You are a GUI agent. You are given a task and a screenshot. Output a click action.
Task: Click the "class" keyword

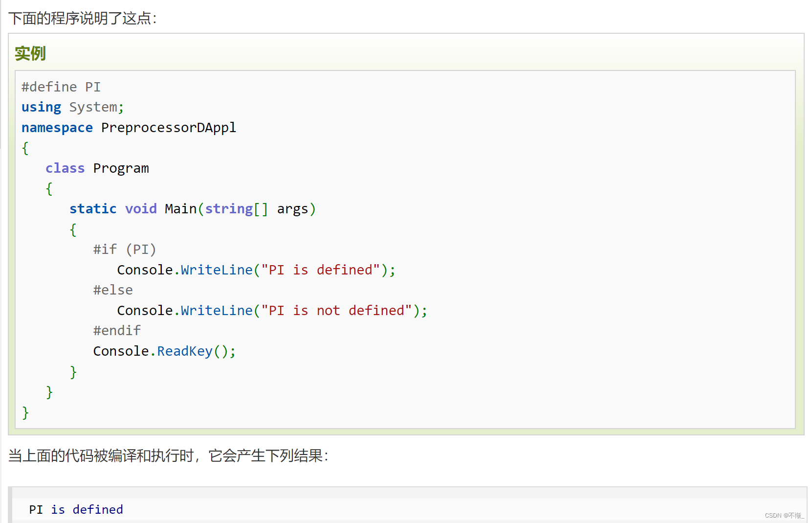pyautogui.click(x=65, y=168)
